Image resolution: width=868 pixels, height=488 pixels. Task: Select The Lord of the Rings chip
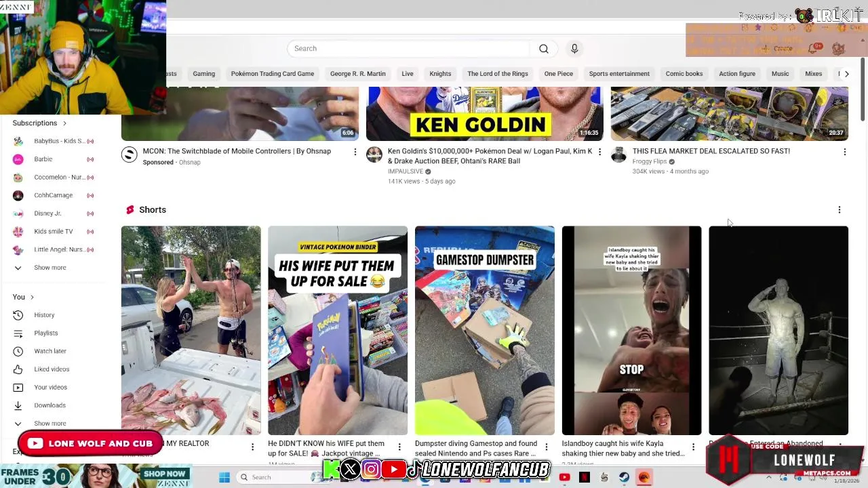498,74
